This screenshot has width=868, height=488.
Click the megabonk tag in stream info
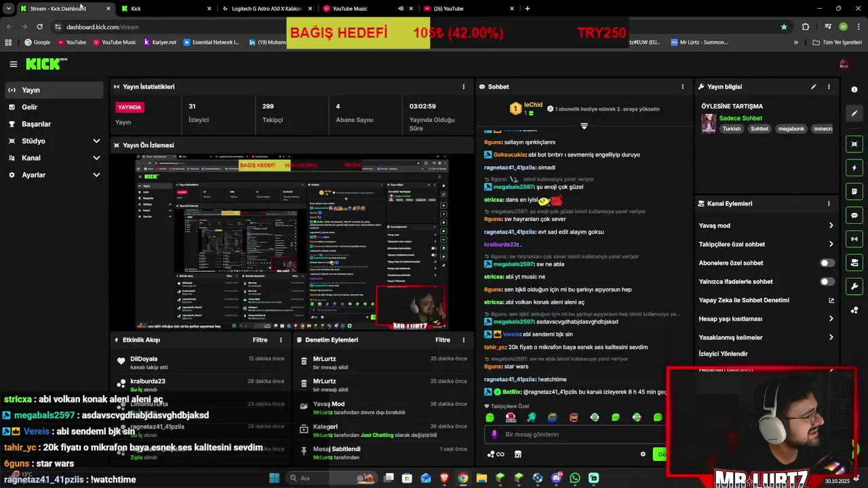[791, 129]
